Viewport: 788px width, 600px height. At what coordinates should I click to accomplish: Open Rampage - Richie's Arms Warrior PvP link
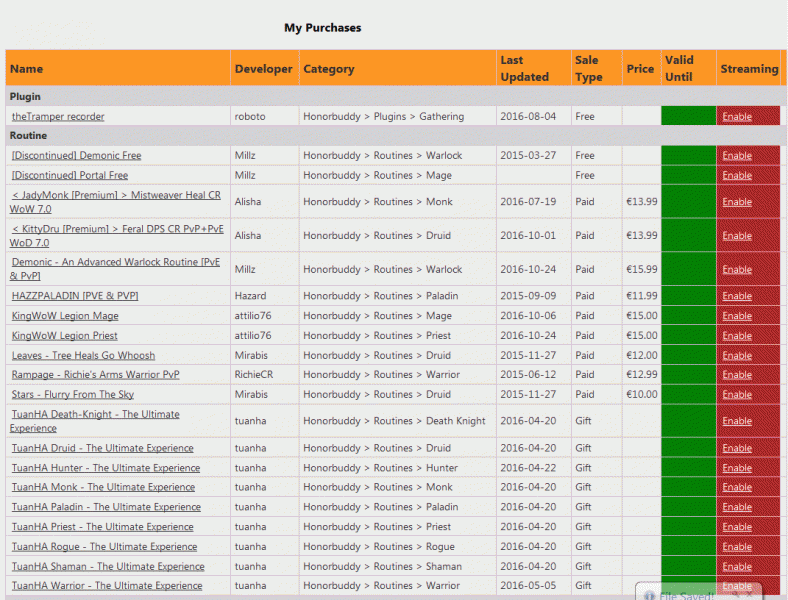click(95, 374)
